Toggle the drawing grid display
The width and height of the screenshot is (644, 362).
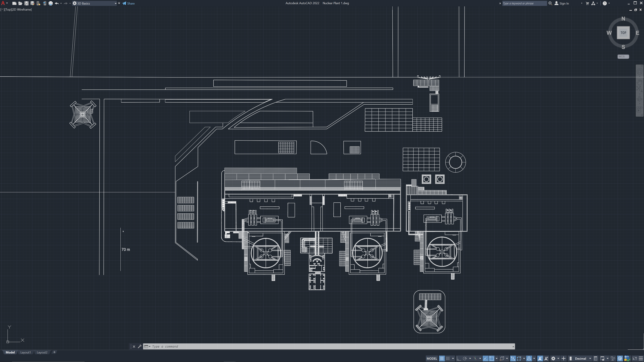point(442,358)
